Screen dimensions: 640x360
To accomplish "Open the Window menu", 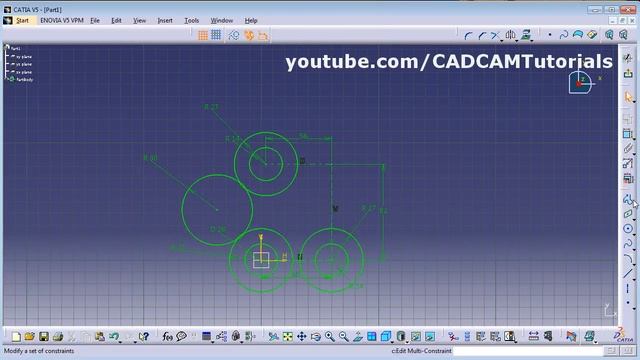I will [222, 20].
